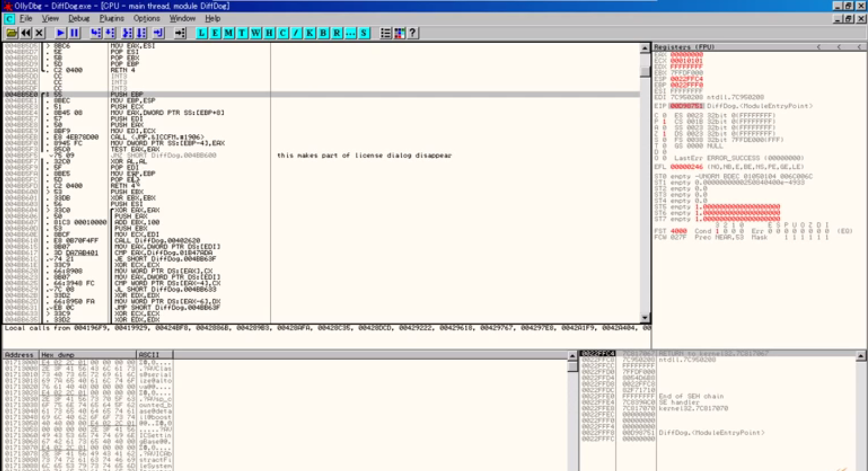Show Log window via L icon
The height and width of the screenshot is (471, 868).
202,33
